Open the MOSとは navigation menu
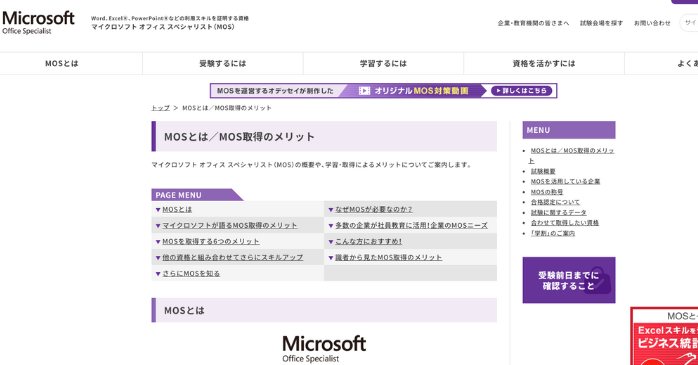Image resolution: width=698 pixels, height=365 pixels. [62, 64]
